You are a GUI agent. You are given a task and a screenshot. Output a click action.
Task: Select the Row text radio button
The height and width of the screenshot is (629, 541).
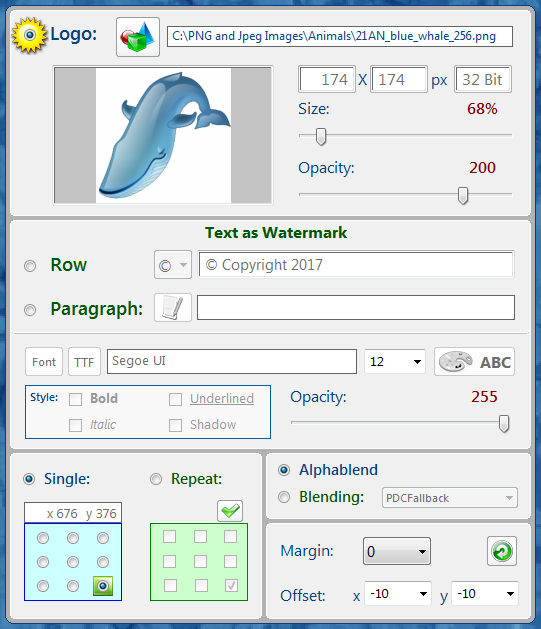[x=30, y=266]
